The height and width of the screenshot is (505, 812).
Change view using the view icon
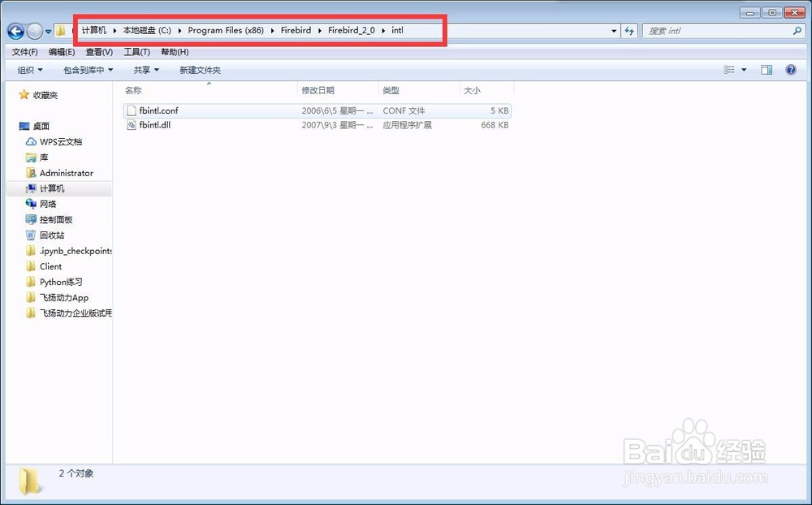pos(729,70)
